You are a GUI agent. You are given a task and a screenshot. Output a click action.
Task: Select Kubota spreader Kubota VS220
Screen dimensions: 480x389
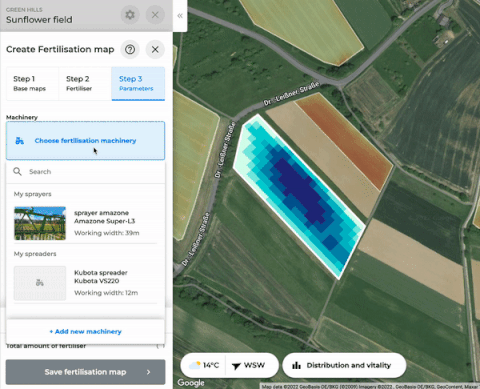click(85, 283)
